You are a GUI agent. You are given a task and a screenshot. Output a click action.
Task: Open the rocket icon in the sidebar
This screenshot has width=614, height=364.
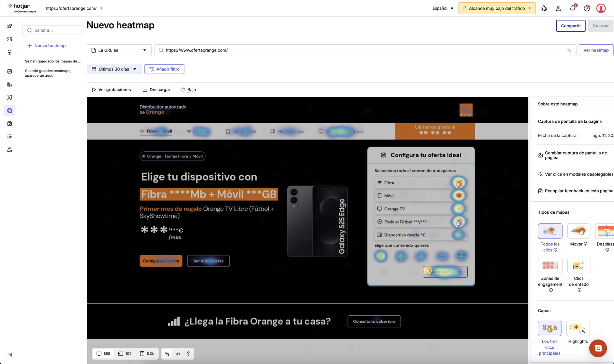(10, 26)
